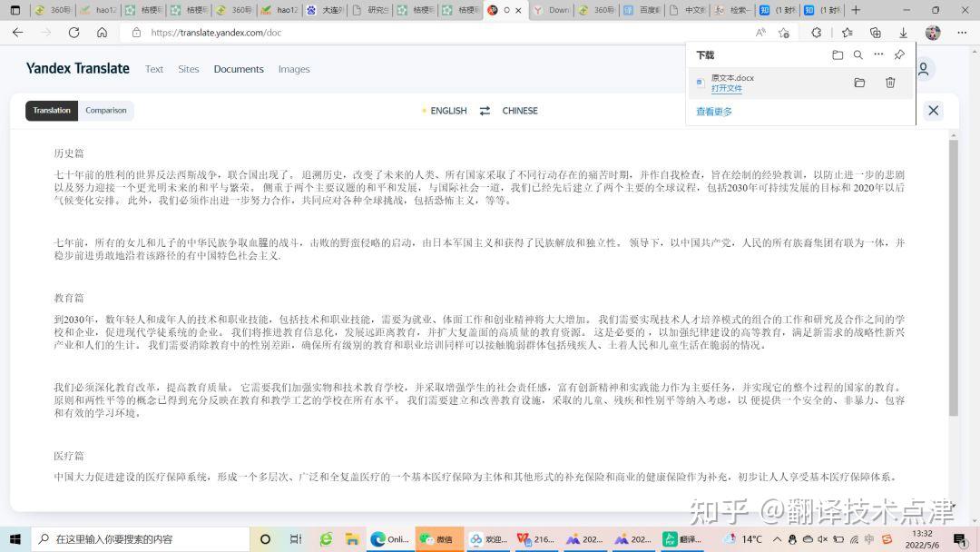
Task: Show 原文本.docx in its folder
Action: [859, 82]
